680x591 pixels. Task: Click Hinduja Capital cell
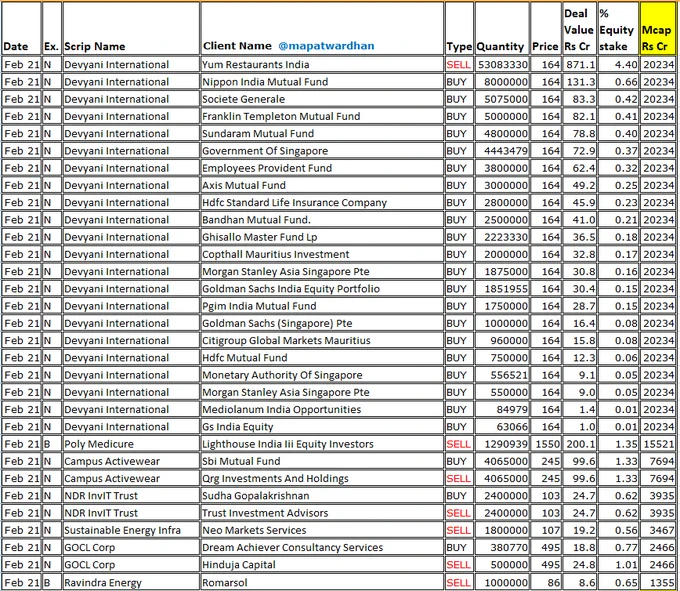322,565
